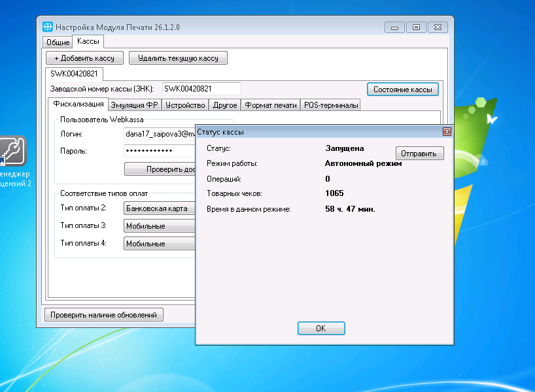
Task: Click the Пользователь Webkassa group label
Action: [101, 120]
